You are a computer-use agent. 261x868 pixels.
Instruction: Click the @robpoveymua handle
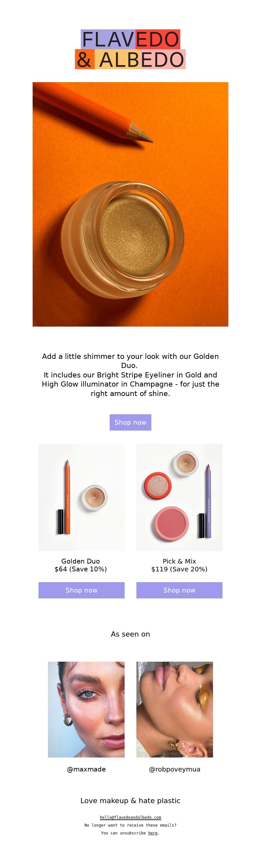point(174,769)
